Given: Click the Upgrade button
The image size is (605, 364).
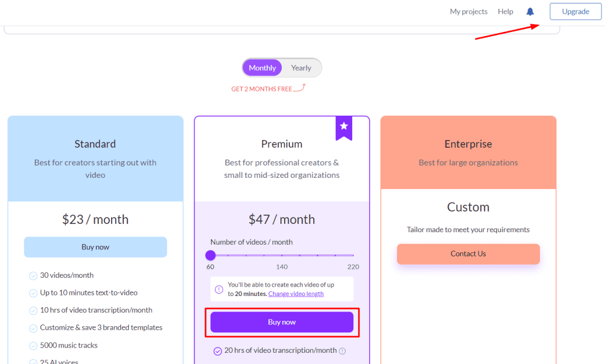Looking at the screenshot, I should click(x=575, y=12).
